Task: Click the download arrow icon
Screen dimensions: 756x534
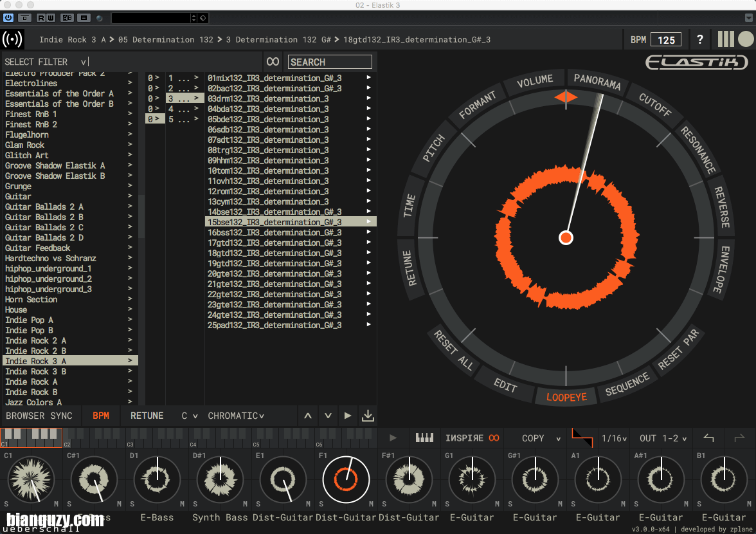Action: pos(368,416)
